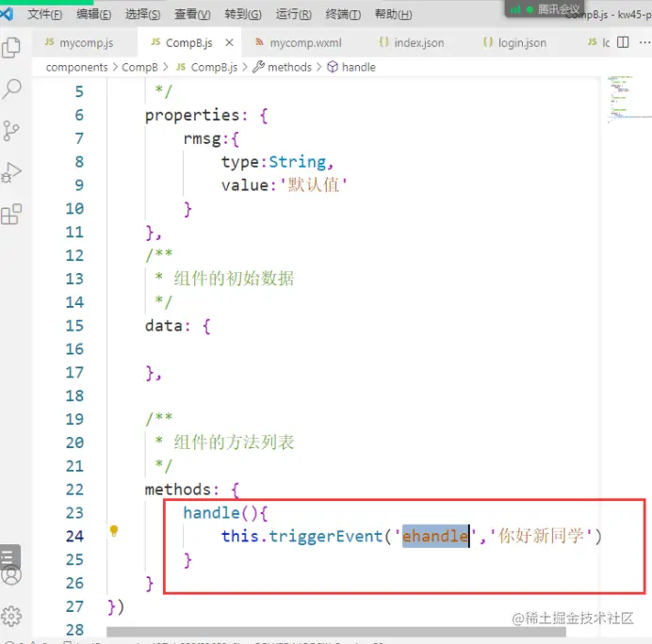This screenshot has width=652, height=644.
Task: Open the Explorer files icon
Action: click(11, 47)
